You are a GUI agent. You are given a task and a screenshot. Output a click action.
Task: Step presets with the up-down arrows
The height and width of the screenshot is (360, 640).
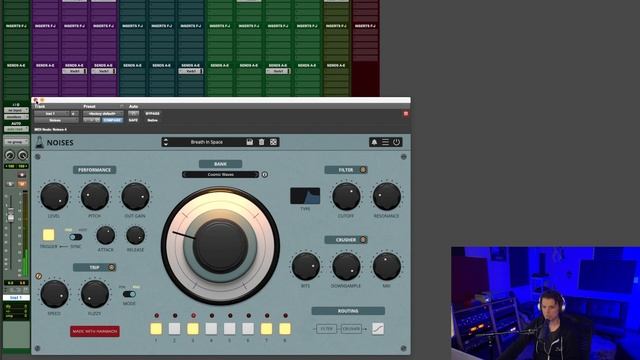165,142
